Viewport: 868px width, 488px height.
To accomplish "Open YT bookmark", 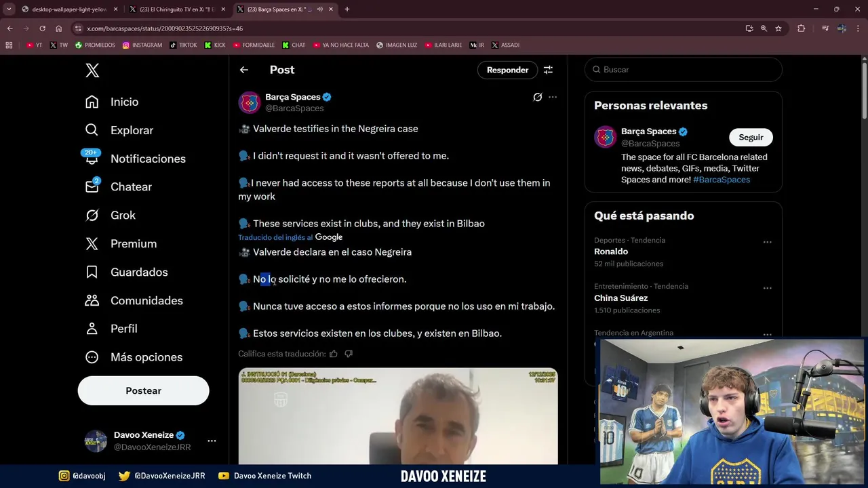I will [x=35, y=45].
